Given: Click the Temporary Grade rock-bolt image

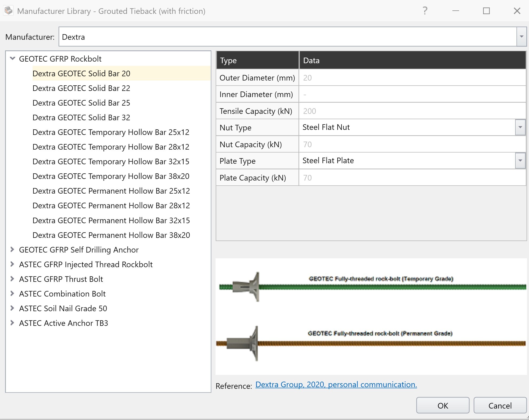Looking at the screenshot, I should (x=372, y=287).
